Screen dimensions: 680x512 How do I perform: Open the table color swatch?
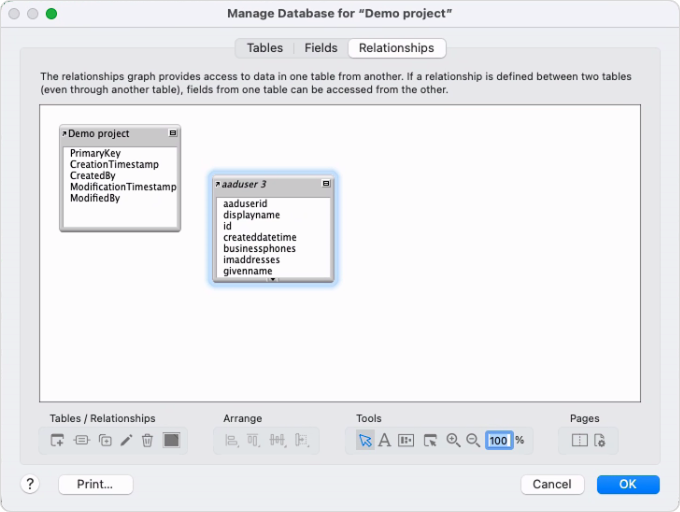pos(171,440)
